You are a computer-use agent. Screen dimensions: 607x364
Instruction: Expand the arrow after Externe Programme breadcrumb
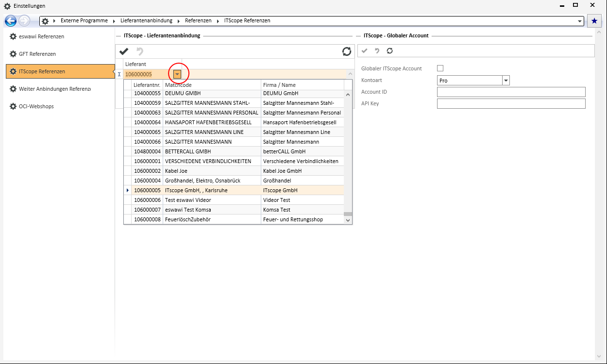[x=114, y=21]
